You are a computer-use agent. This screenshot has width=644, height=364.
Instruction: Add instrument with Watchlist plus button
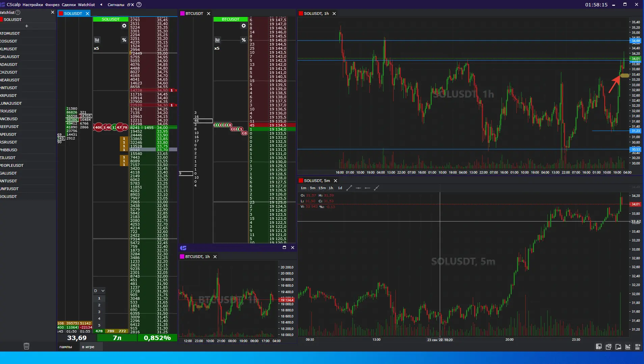pyautogui.click(x=27, y=26)
